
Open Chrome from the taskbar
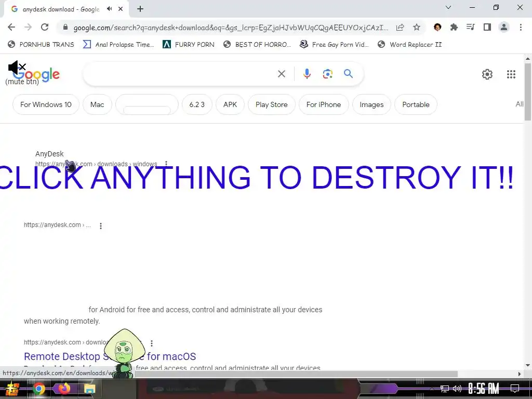tap(39, 389)
